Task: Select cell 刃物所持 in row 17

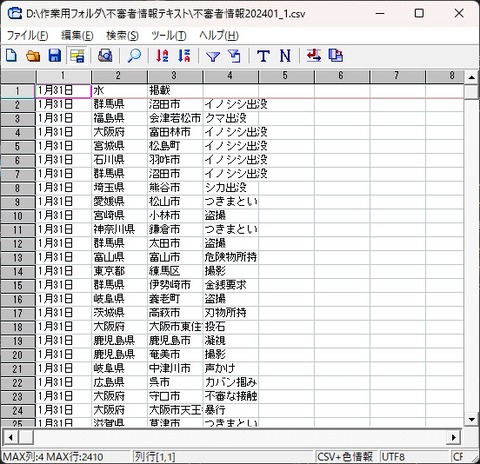Action: pyautogui.click(x=230, y=313)
